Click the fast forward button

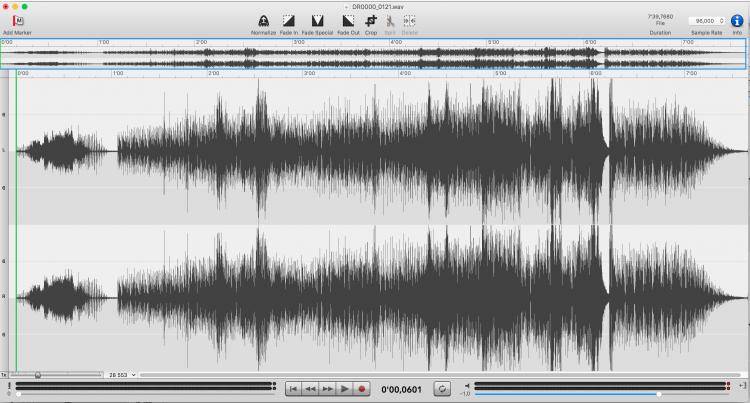(x=328, y=388)
